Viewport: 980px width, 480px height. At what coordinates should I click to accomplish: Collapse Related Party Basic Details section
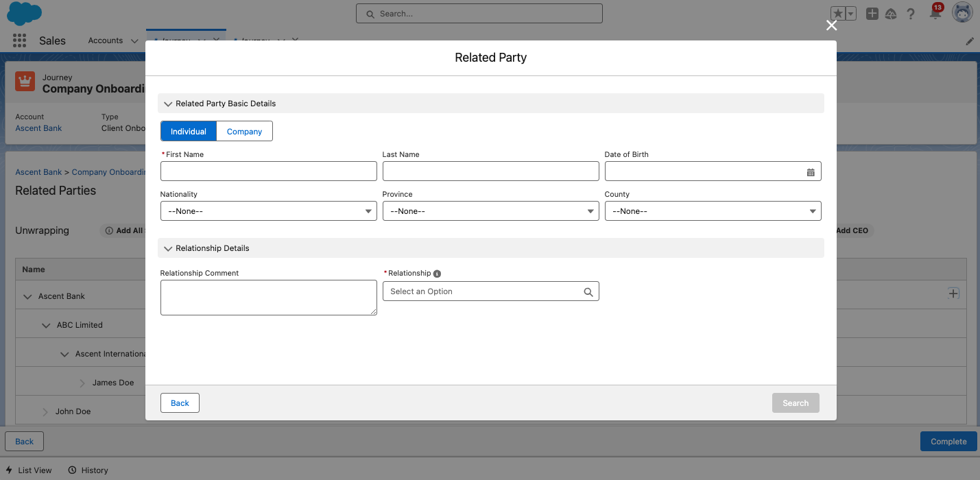click(168, 104)
